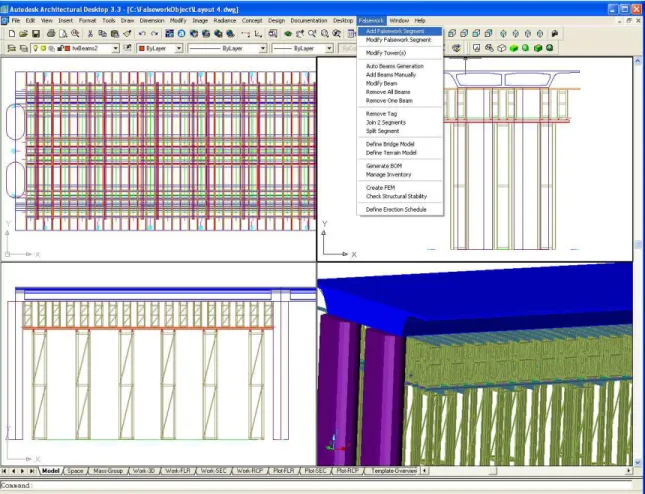Click the horizontal scrollbar right arrow
This screenshot has width=645, height=494.
tap(629, 471)
